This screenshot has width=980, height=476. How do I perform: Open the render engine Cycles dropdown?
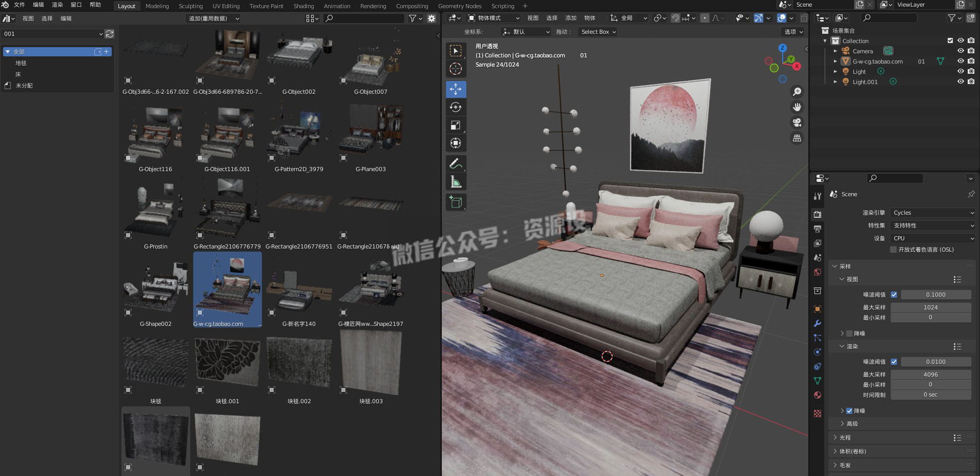pyautogui.click(x=932, y=213)
